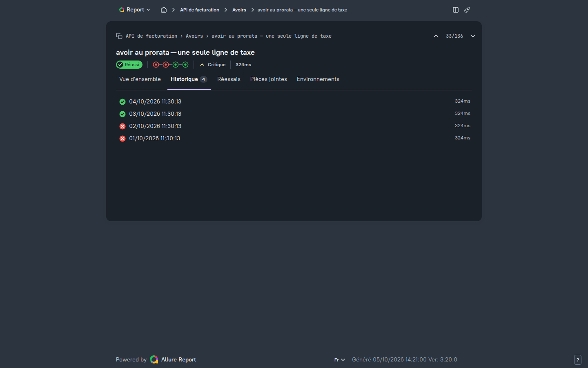Click the help question mark button

point(578,360)
